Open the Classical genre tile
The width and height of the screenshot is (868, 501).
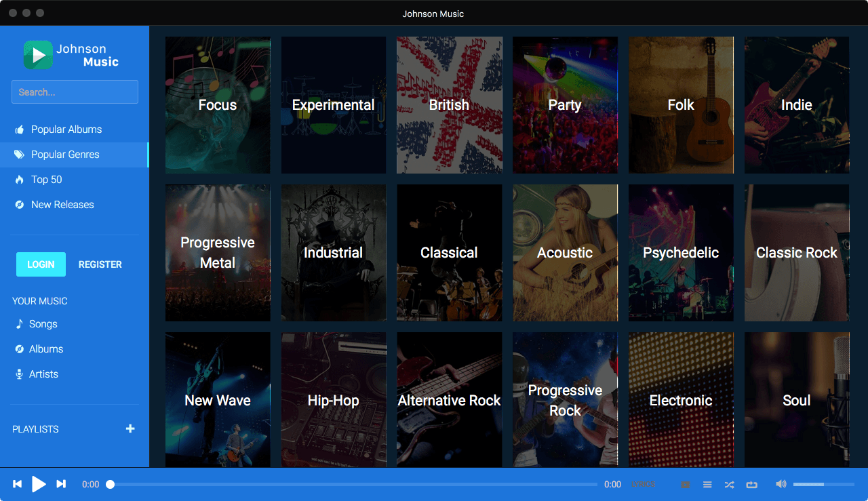tap(450, 253)
